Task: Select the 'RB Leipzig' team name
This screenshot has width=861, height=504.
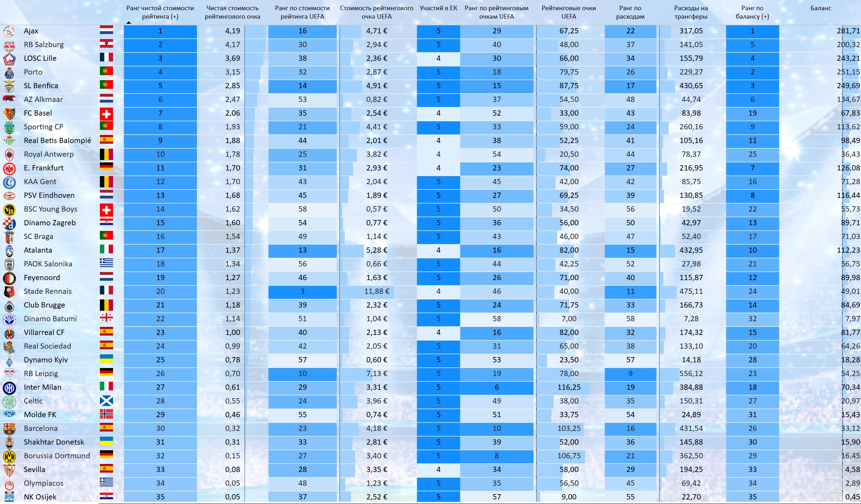Action: [41, 374]
